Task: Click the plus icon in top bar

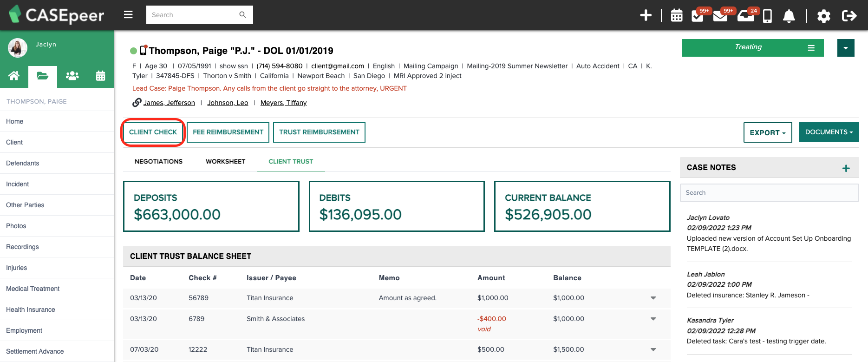Action: coord(646,15)
